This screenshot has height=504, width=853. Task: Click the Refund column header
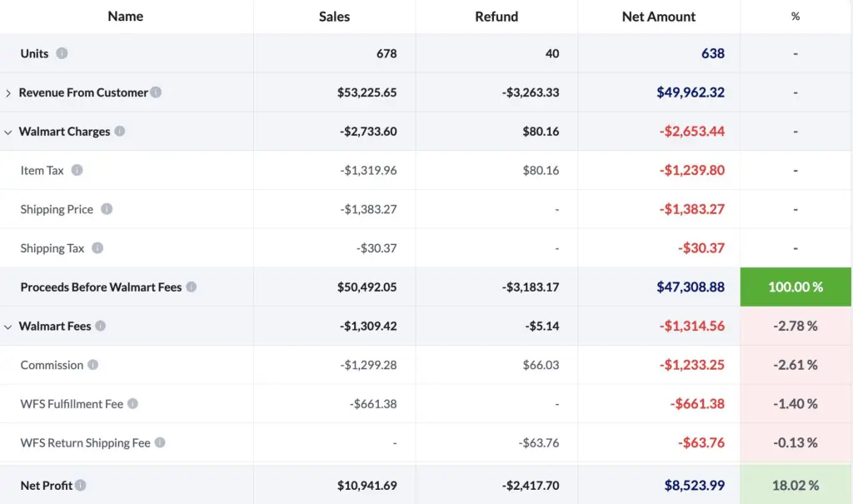(x=496, y=17)
